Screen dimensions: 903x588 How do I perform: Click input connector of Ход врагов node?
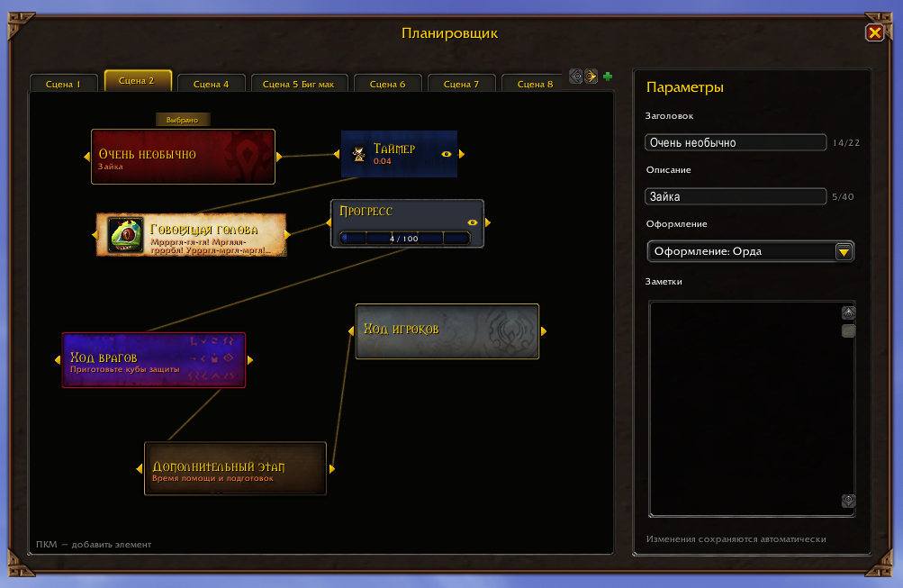58,360
